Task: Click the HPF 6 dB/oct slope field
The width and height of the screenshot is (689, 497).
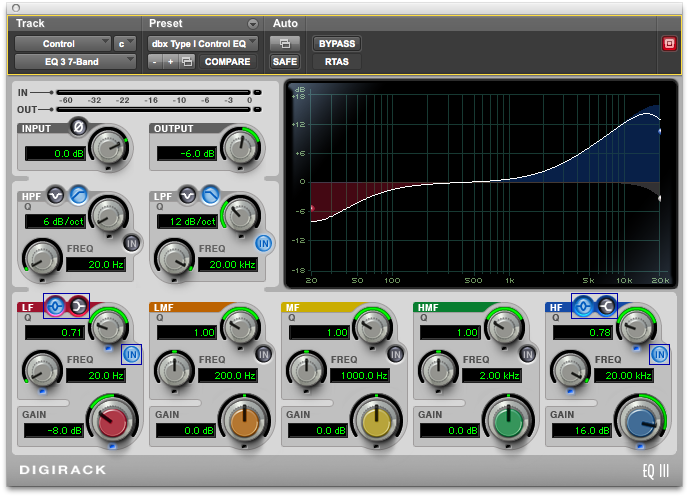Action: coord(55,221)
